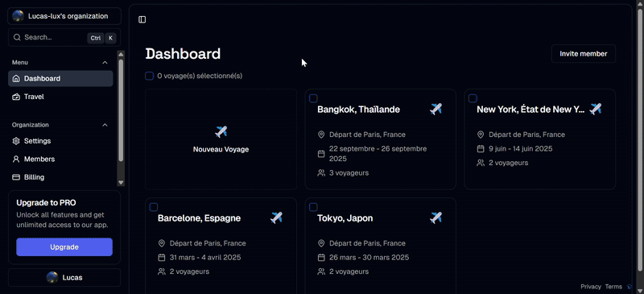This screenshot has height=294, width=644.
Task: Open the New York trip title
Action: point(530,110)
